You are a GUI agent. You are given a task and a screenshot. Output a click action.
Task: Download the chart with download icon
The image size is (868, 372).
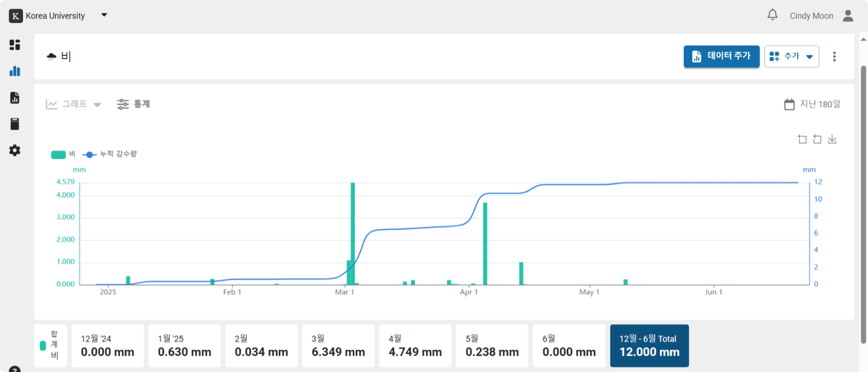(832, 139)
